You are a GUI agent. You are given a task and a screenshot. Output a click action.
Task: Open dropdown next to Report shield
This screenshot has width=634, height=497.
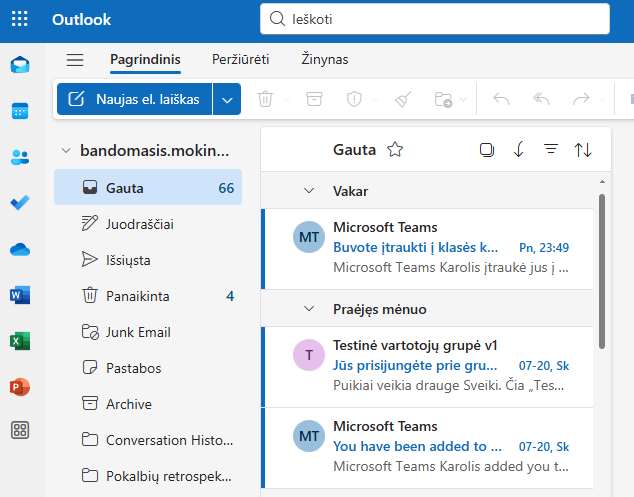[x=375, y=99]
